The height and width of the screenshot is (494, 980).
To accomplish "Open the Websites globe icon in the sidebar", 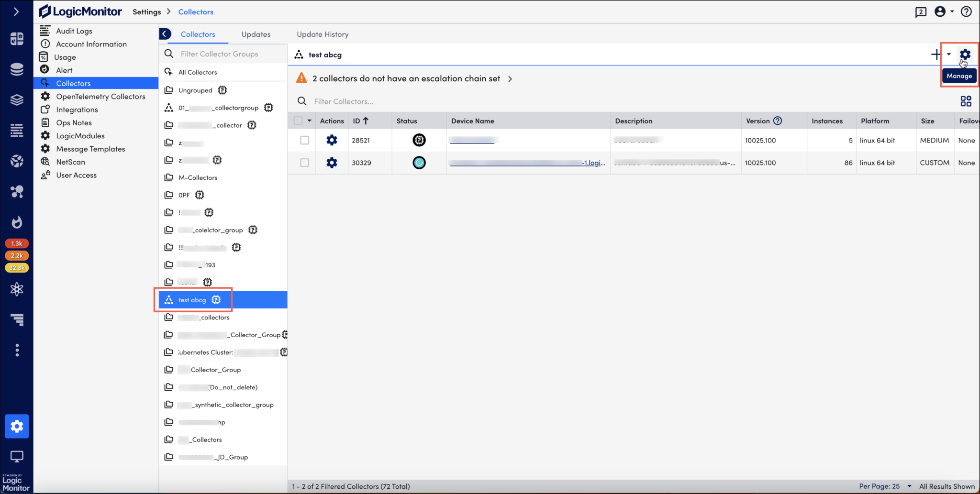I will (17, 161).
